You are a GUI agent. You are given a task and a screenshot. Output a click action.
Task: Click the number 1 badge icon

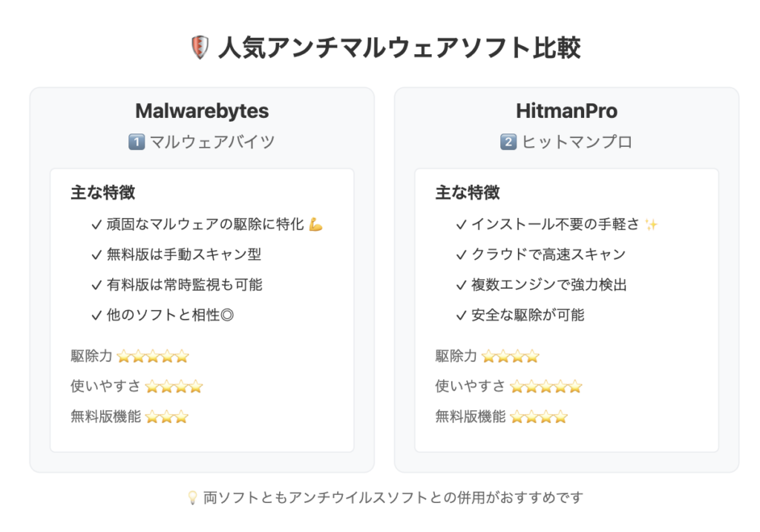pos(137,142)
